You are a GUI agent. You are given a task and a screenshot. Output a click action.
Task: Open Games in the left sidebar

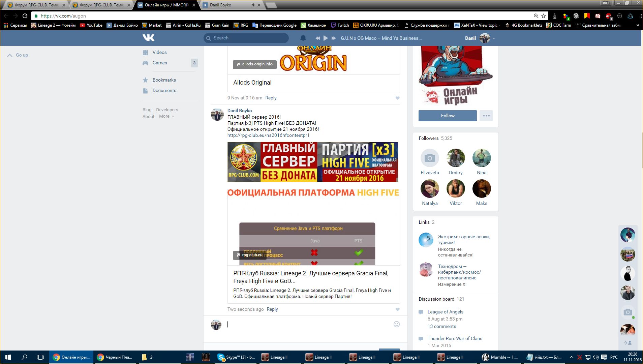(160, 63)
